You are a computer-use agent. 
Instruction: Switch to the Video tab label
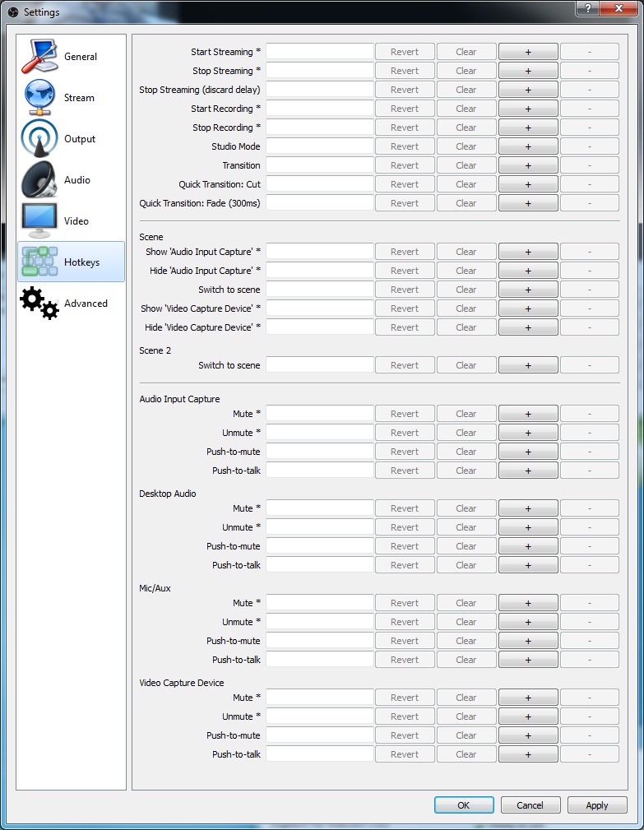pos(76,220)
